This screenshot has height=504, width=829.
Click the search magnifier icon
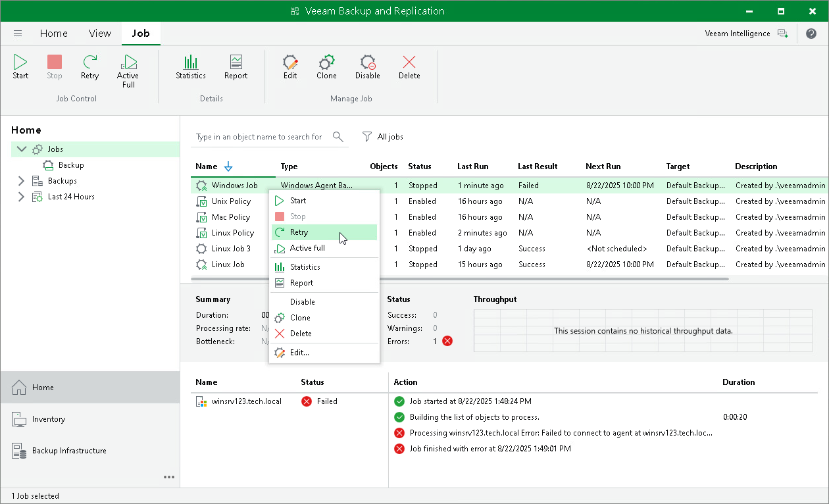click(338, 137)
